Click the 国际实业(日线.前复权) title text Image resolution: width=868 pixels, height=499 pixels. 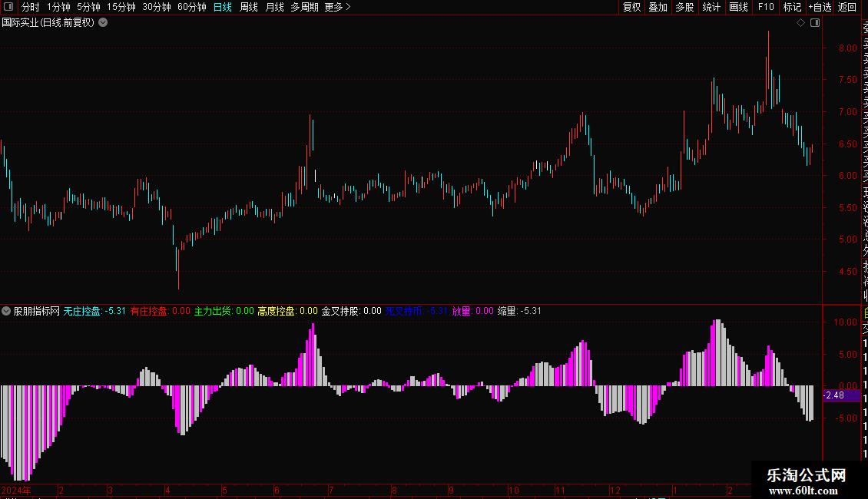point(48,23)
